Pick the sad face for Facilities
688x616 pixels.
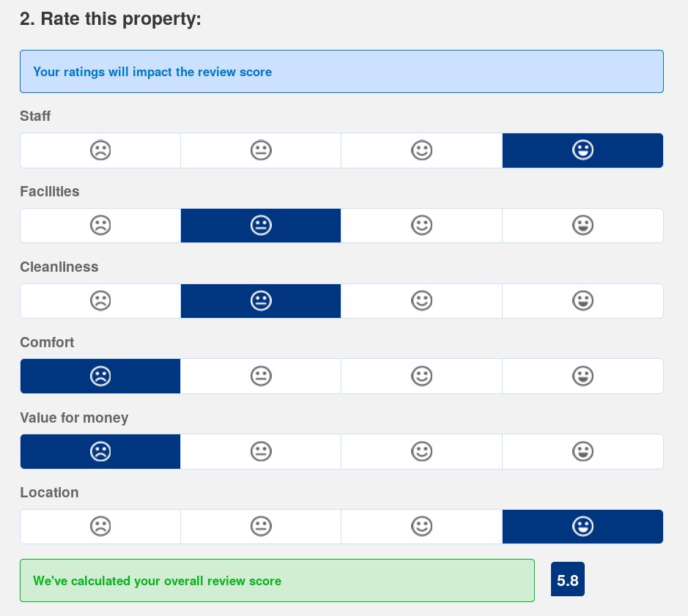pos(100,226)
